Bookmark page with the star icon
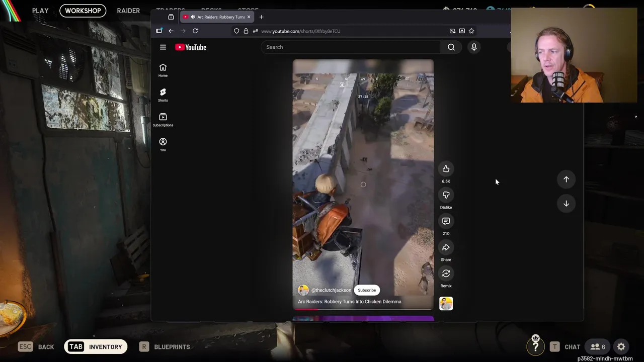644x362 pixels. [x=471, y=31]
